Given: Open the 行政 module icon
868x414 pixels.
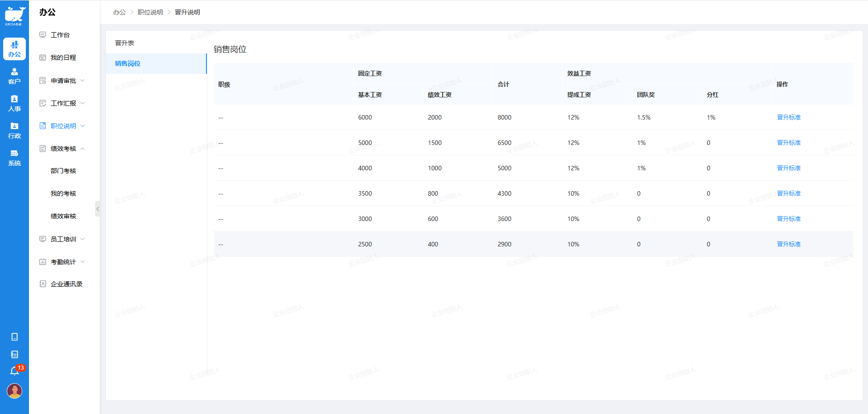Looking at the screenshot, I should [x=14, y=130].
